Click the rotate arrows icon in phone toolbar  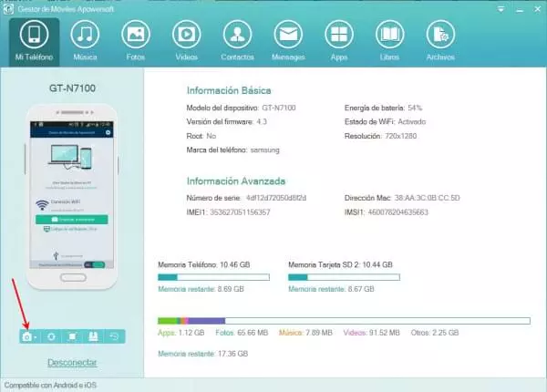pos(114,336)
